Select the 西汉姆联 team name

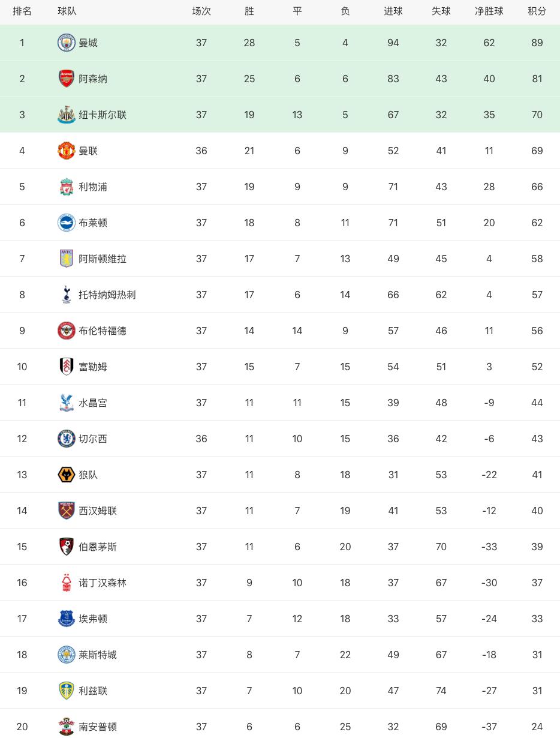(98, 511)
